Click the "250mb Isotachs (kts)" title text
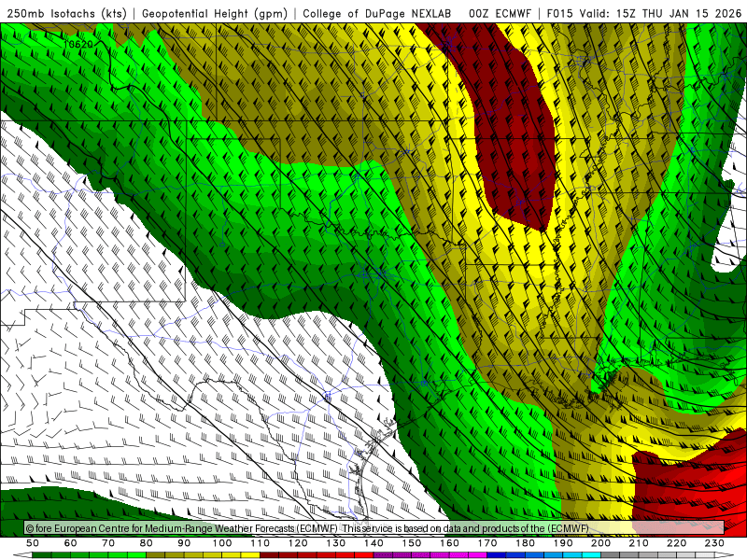Image resolution: width=747 pixels, height=560 pixels. [x=67, y=13]
